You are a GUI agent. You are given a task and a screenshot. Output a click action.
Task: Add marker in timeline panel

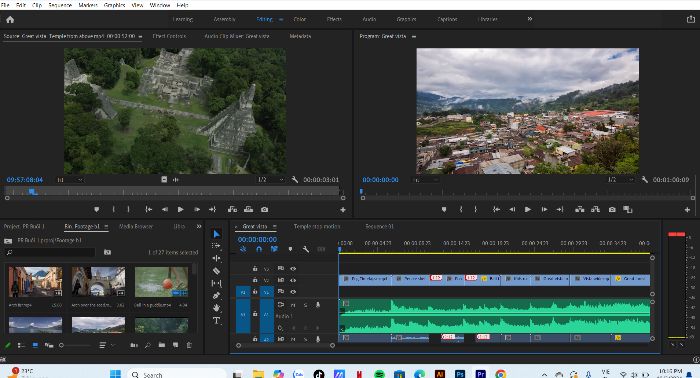coord(290,249)
